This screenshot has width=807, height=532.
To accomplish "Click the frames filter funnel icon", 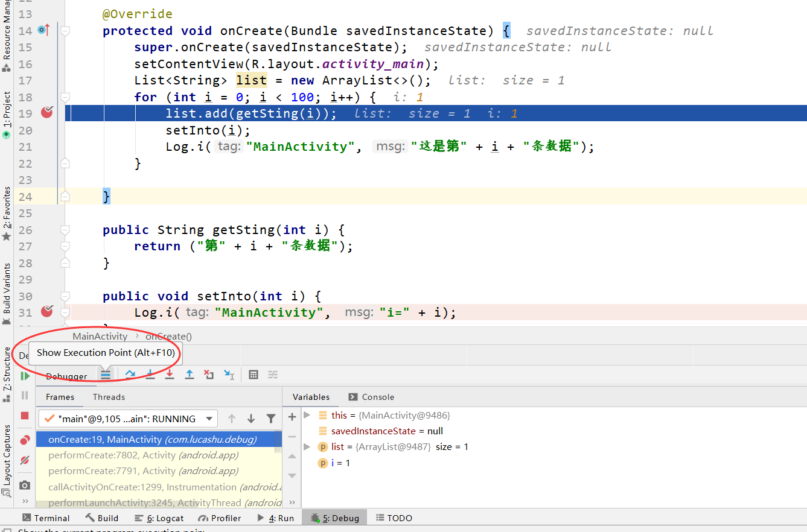I will click(271, 419).
